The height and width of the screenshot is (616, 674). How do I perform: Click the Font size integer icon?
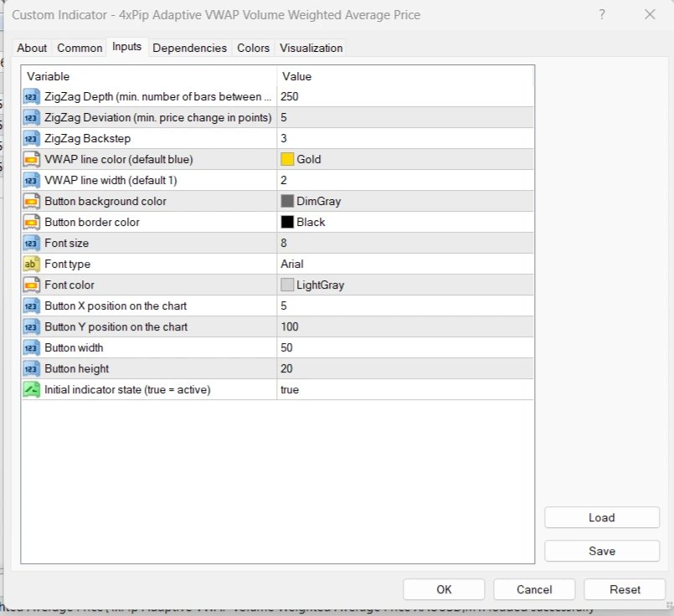pyautogui.click(x=32, y=244)
